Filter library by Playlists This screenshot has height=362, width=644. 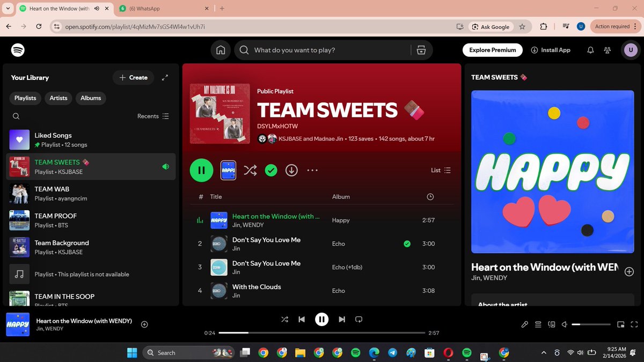pyautogui.click(x=25, y=98)
